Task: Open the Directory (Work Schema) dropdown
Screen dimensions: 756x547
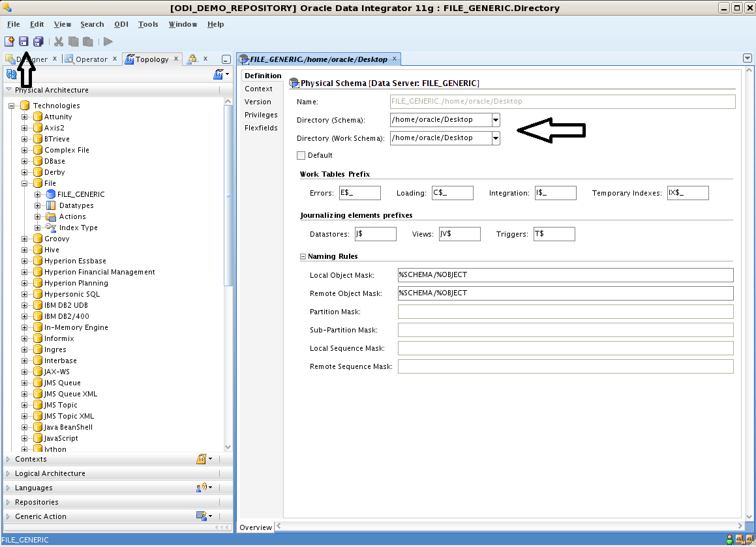Action: click(x=496, y=138)
